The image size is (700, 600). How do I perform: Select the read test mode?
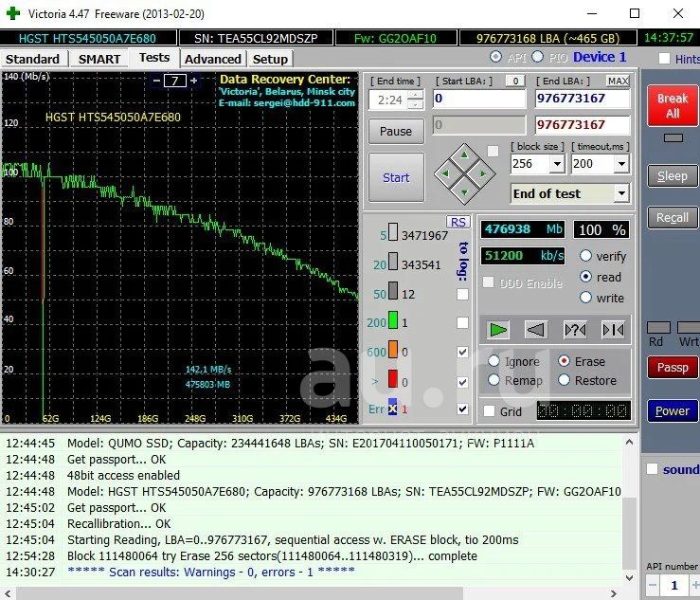tap(585, 277)
